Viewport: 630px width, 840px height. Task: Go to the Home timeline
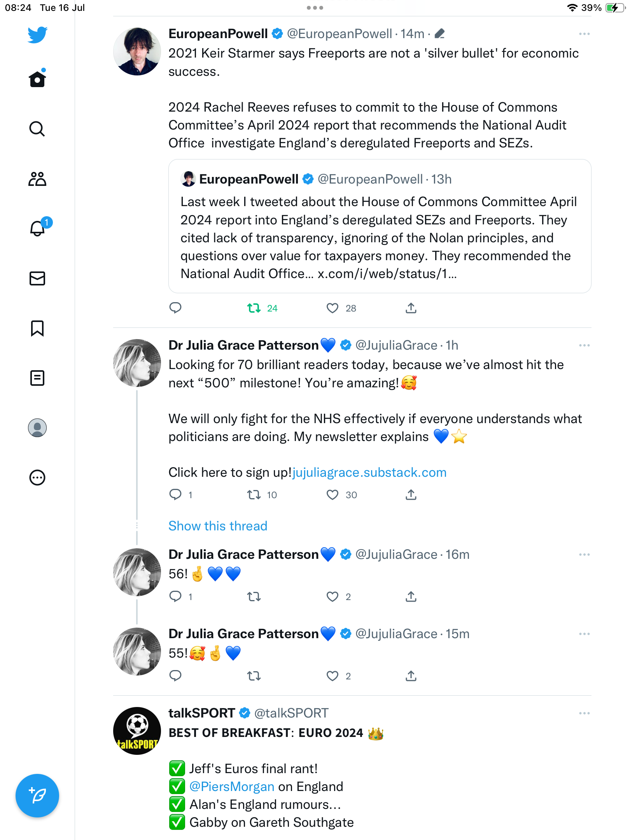pos(37,79)
